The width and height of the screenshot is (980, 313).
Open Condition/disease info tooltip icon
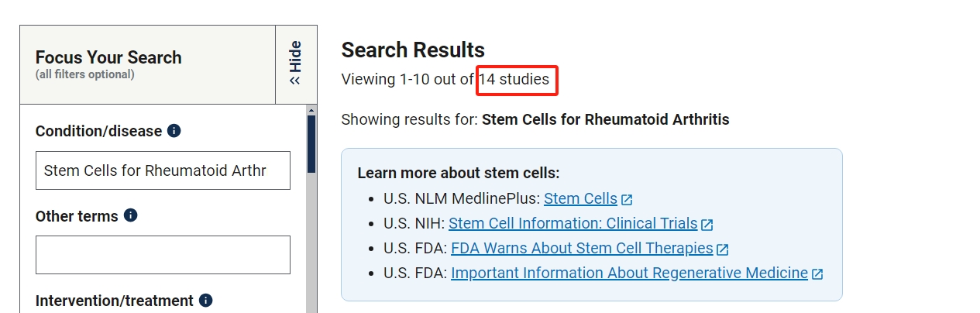174,131
